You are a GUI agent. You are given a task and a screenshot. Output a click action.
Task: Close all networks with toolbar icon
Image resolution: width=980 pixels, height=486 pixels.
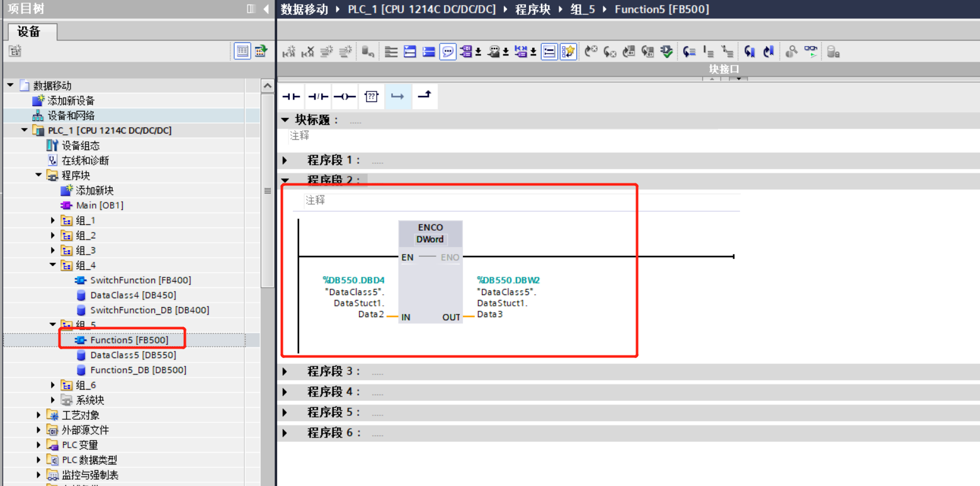coord(429,52)
